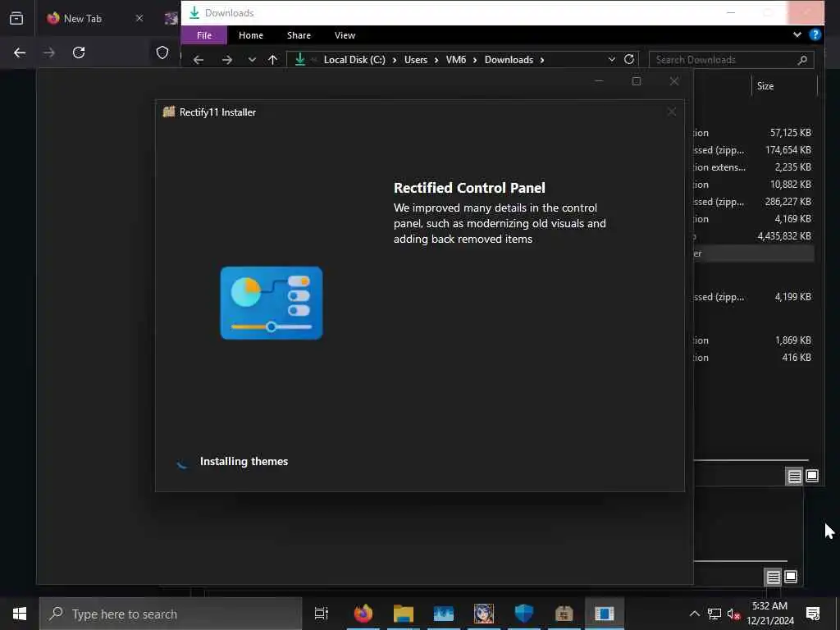Screen dimensions: 840x630
Task: Expand the Explorer ribbon chevron
Action: click(797, 34)
